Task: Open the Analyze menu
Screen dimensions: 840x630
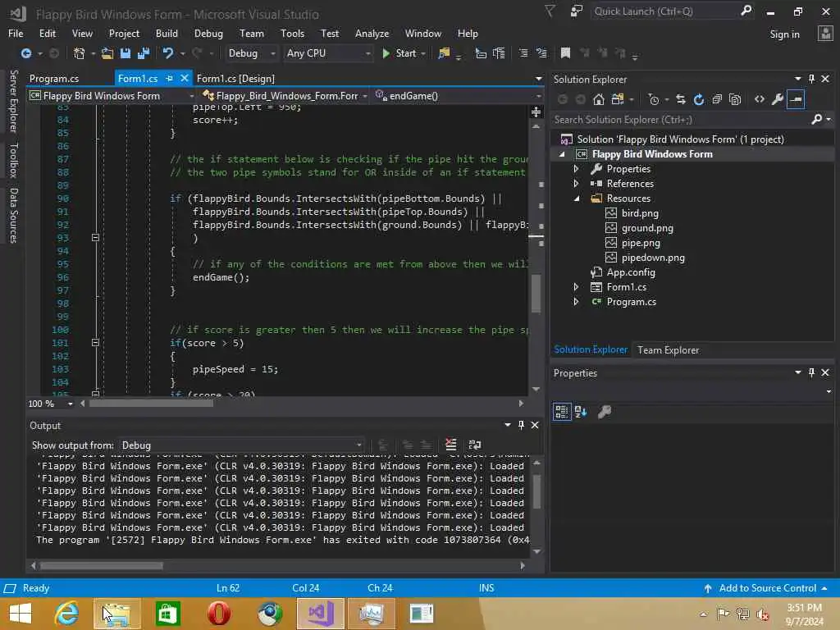Action: click(372, 33)
